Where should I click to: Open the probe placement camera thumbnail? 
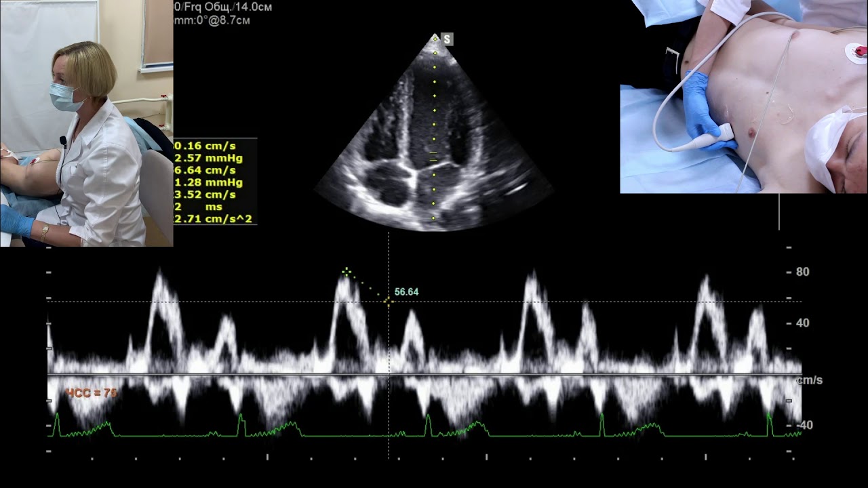(x=744, y=97)
